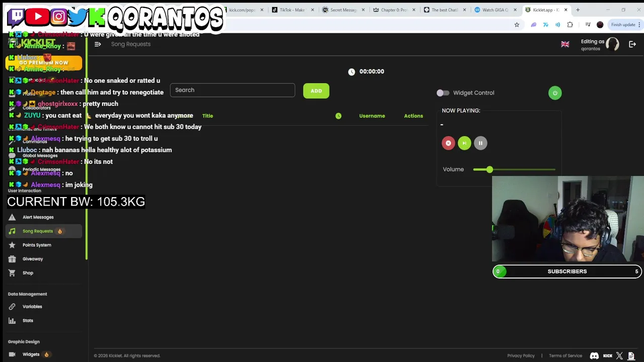Image resolution: width=644 pixels, height=362 pixels.
Task: Click the Shop cart icon
Action: (12, 273)
